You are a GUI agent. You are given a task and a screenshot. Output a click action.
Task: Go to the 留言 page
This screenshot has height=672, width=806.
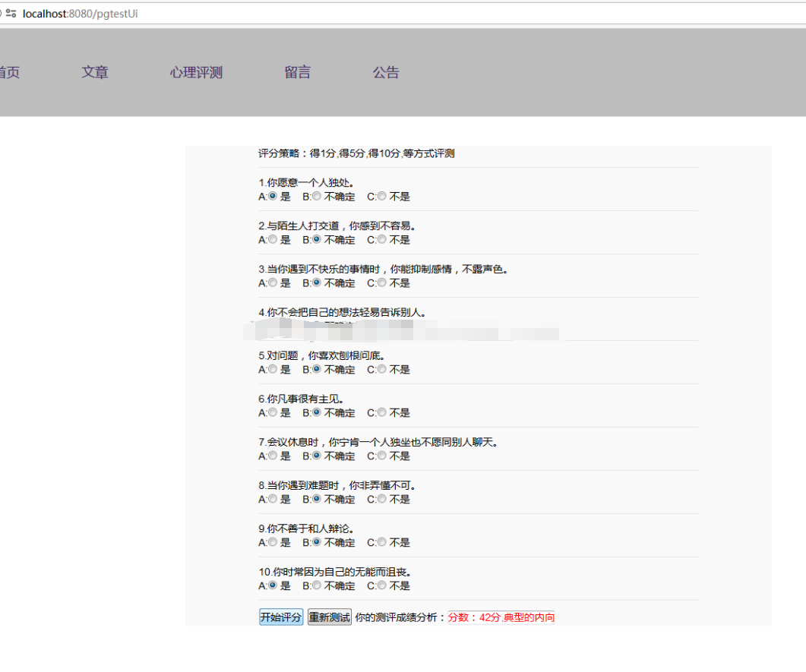click(298, 72)
